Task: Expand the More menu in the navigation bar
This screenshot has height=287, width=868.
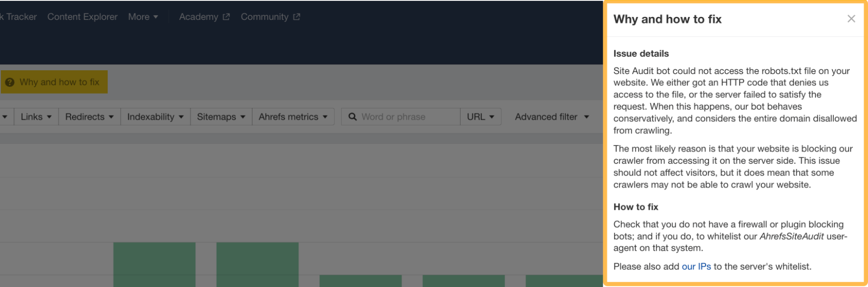Action: click(143, 16)
